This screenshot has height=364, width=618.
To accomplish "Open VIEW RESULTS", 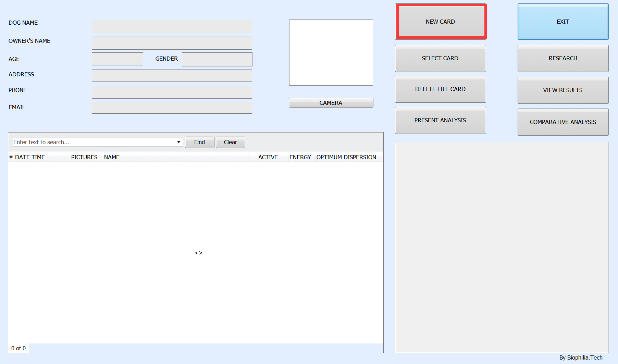I will (x=563, y=90).
